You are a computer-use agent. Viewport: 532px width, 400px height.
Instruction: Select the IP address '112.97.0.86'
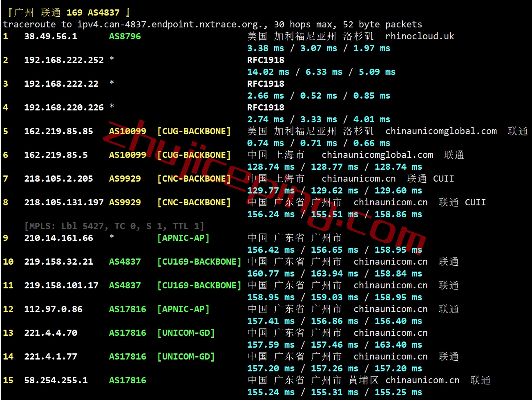click(x=53, y=309)
